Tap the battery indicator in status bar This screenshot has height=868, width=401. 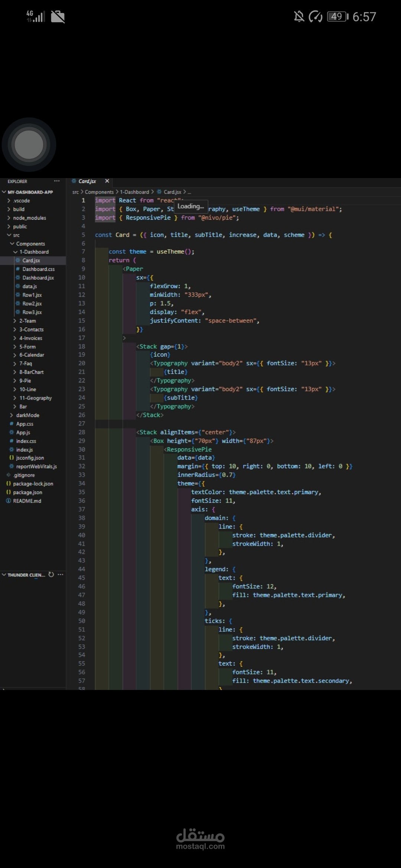[338, 17]
